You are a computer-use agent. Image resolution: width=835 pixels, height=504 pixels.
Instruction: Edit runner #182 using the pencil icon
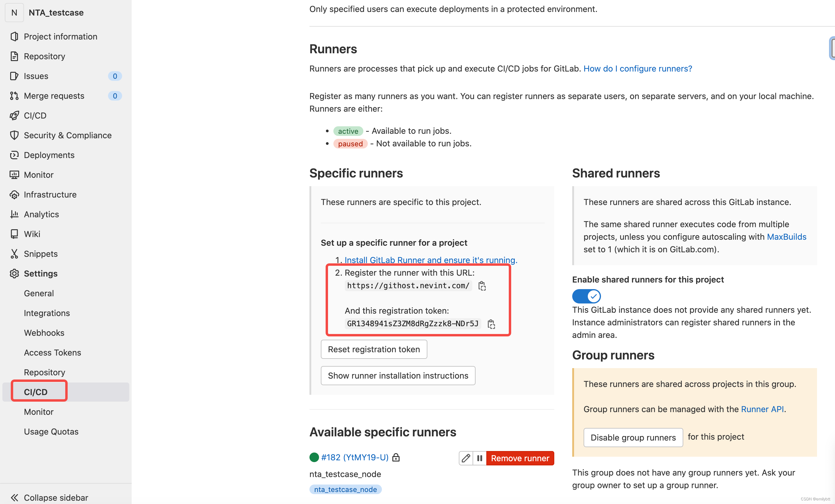coord(466,458)
